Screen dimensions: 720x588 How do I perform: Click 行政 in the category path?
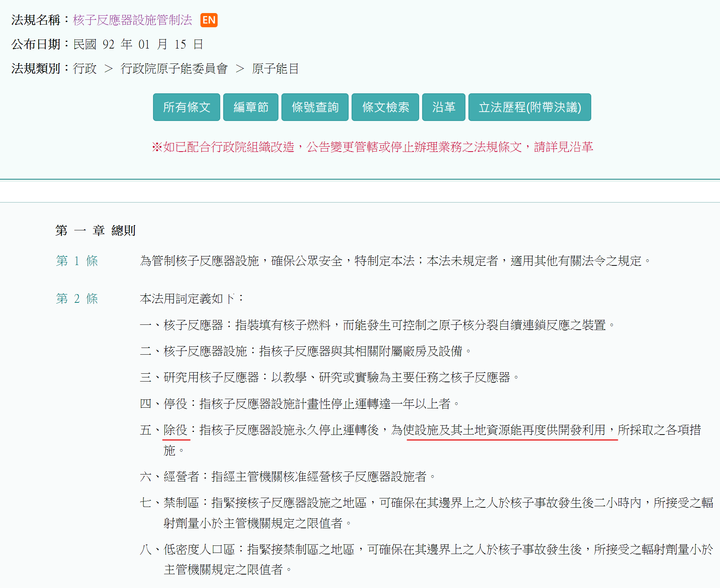pyautogui.click(x=85, y=69)
